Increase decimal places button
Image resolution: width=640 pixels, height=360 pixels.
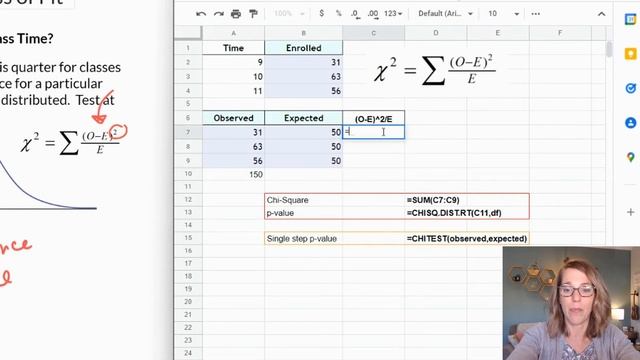pyautogui.click(x=372, y=14)
